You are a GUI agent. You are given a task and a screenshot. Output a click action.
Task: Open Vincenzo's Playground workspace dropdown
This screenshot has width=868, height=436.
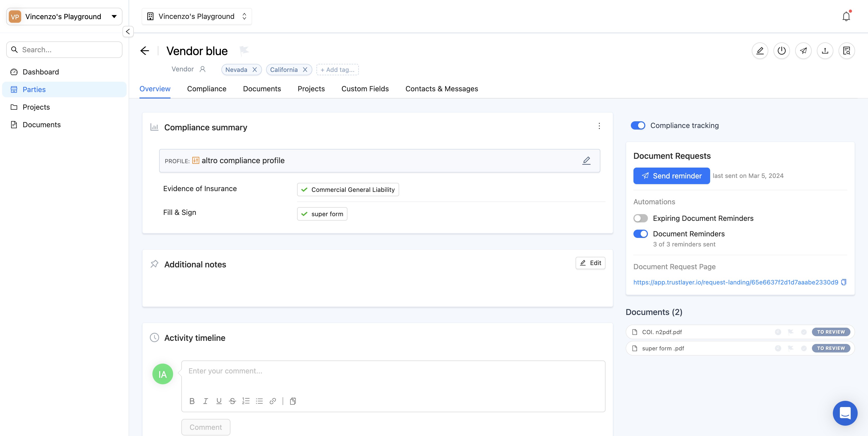click(64, 17)
